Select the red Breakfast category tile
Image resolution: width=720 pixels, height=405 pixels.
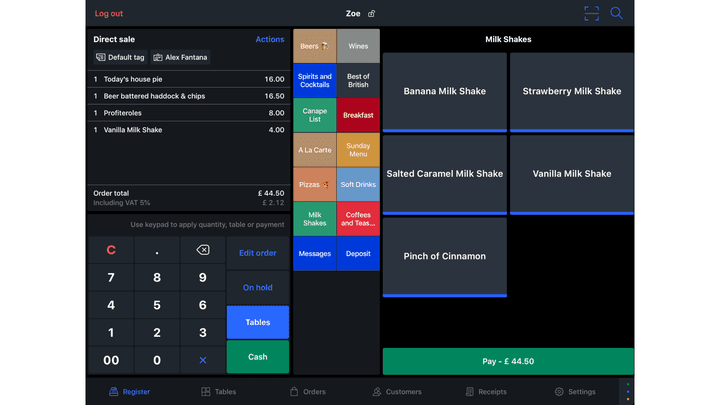358,115
